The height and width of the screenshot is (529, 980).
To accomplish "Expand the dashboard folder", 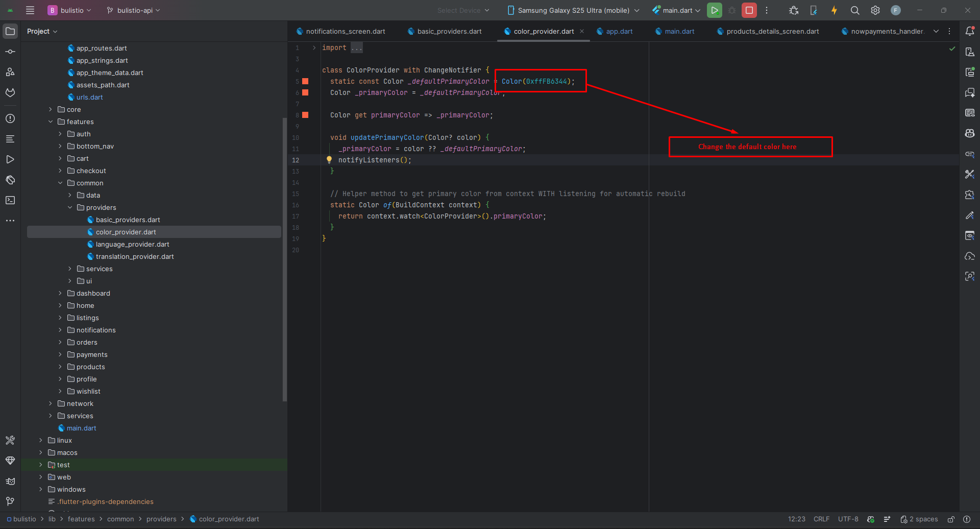I will pos(60,293).
